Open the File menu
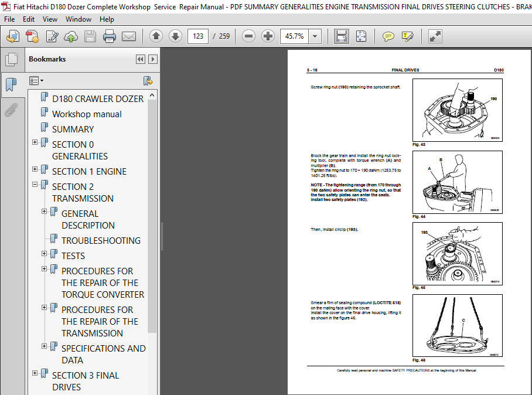 9,19
